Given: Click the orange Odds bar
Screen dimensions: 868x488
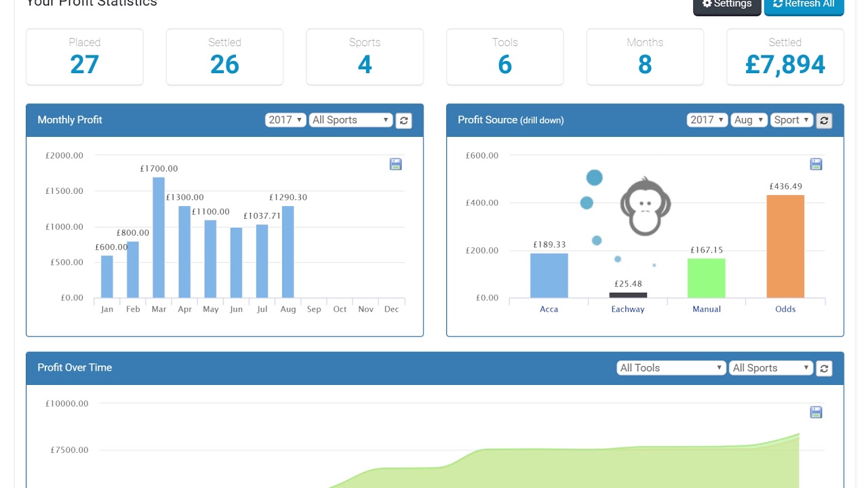Looking at the screenshot, I should point(785,247).
